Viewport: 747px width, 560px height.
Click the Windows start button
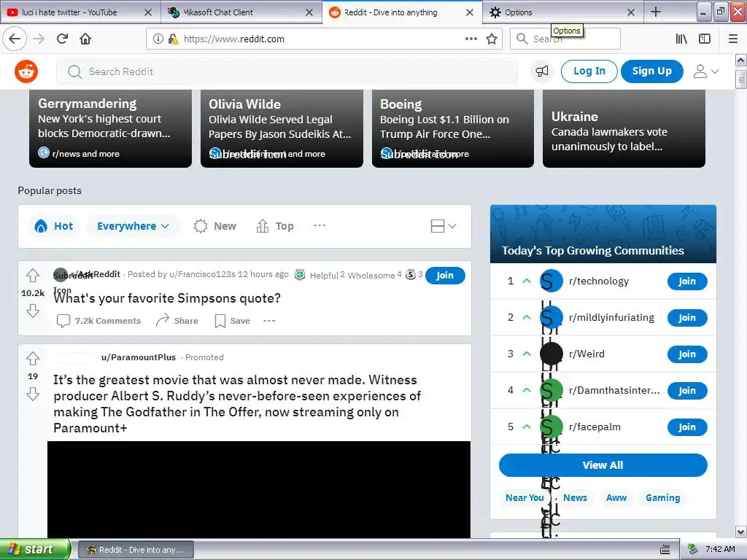point(35,550)
